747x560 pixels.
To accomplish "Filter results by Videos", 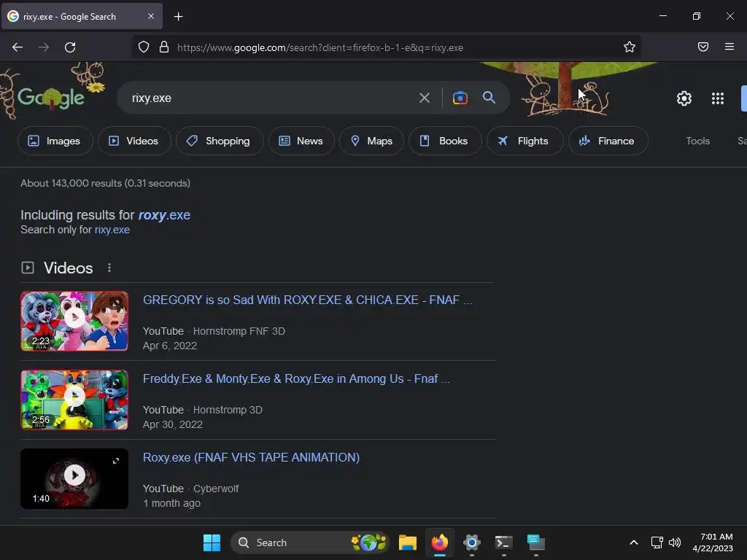I will 134,141.
